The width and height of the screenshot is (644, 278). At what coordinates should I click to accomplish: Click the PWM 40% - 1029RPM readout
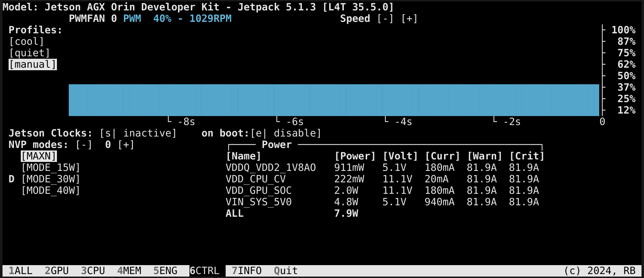(x=177, y=19)
